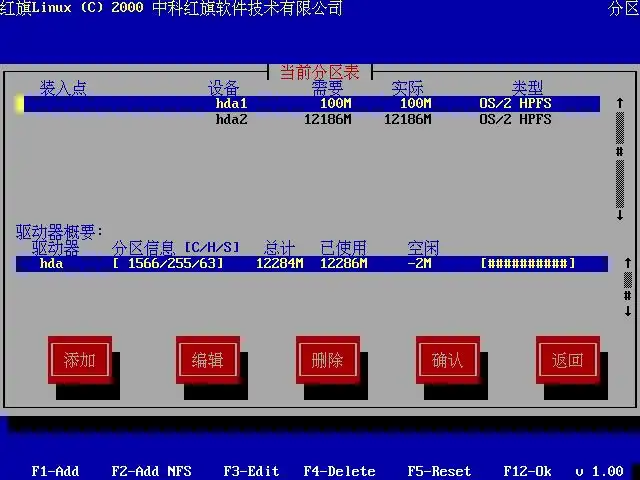640x480 pixels.
Task: Click the drive summary scrollbar # thumb
Action: click(x=628, y=296)
